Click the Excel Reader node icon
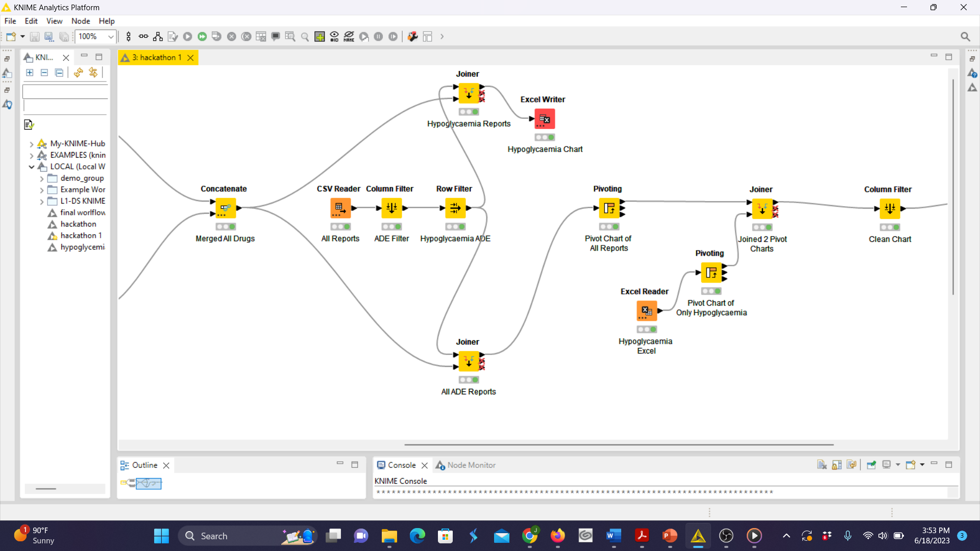The width and height of the screenshot is (980, 551). pyautogui.click(x=646, y=311)
